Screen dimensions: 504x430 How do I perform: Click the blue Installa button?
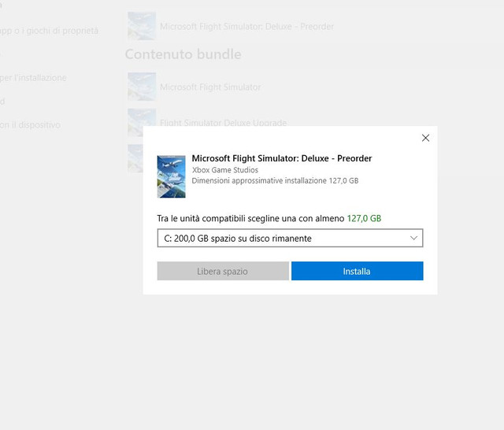357,271
